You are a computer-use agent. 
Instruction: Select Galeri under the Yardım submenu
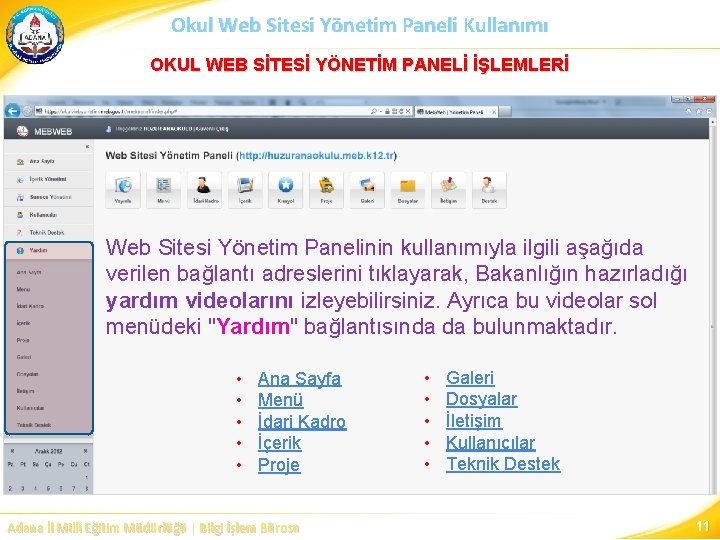24,357
